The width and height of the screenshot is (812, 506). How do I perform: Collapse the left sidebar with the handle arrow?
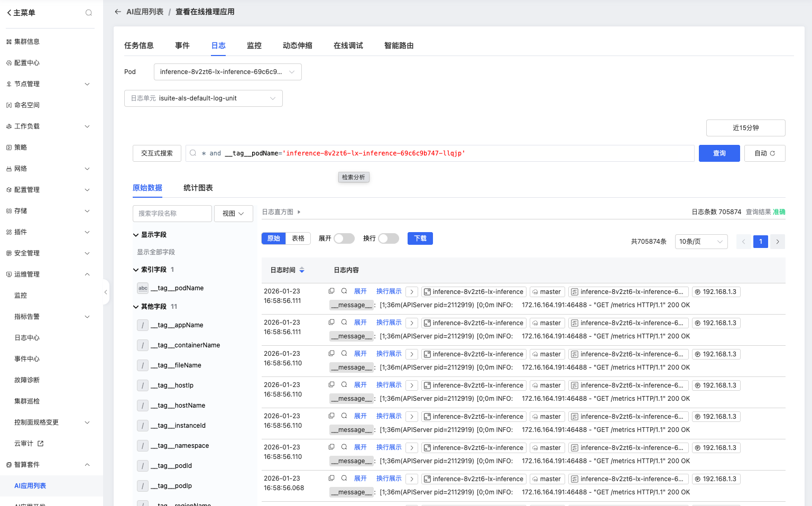pyautogui.click(x=106, y=292)
